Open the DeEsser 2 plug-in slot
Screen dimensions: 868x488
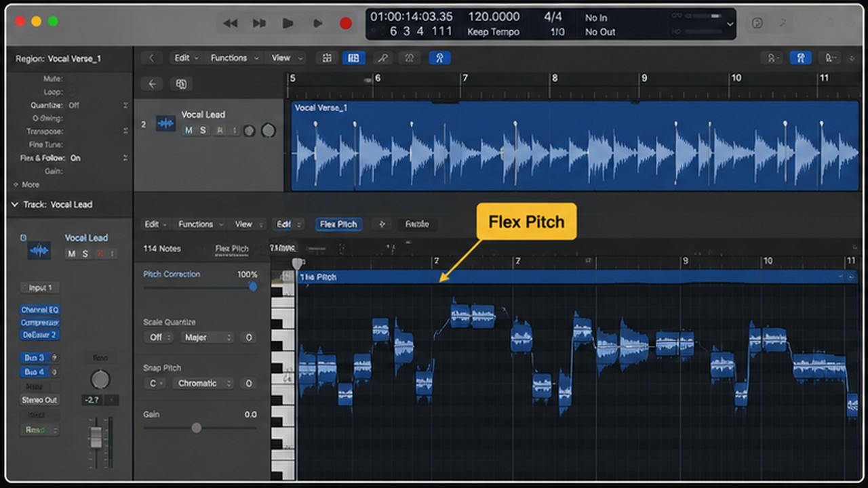pyautogui.click(x=39, y=335)
